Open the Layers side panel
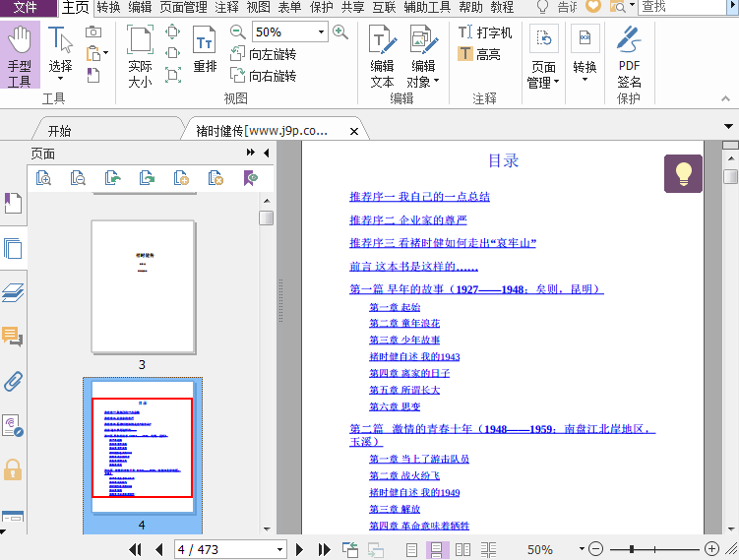The height and width of the screenshot is (560, 739). (x=13, y=292)
